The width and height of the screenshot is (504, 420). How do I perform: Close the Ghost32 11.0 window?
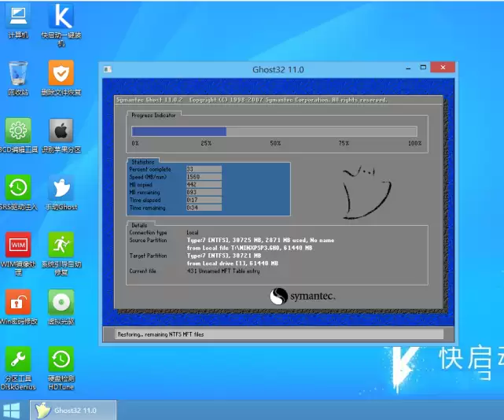(x=443, y=67)
